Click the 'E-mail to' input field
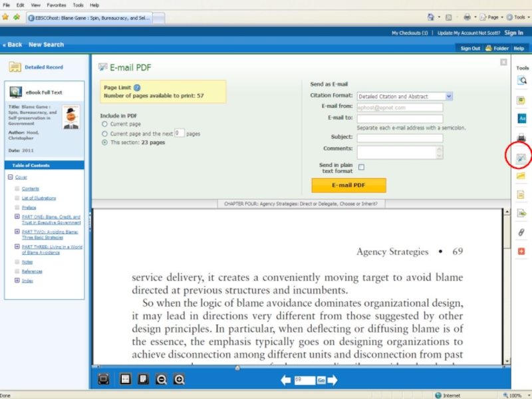Image resolution: width=532 pixels, height=399 pixels. 400,118
